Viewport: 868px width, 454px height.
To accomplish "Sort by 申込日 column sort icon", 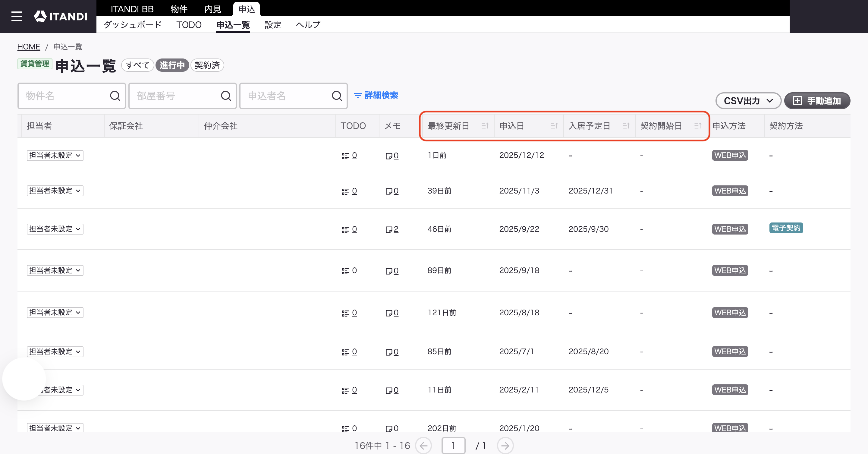I will click(x=554, y=126).
